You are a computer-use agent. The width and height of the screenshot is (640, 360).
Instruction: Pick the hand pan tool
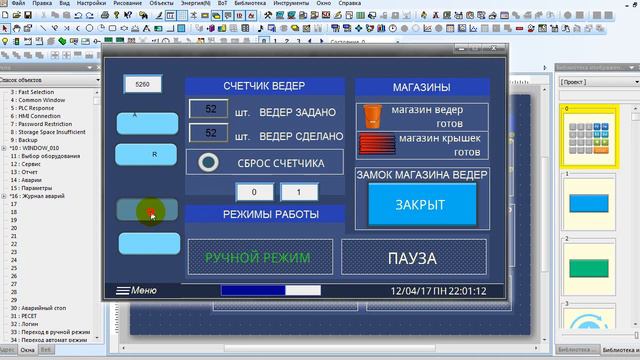click(x=17, y=29)
